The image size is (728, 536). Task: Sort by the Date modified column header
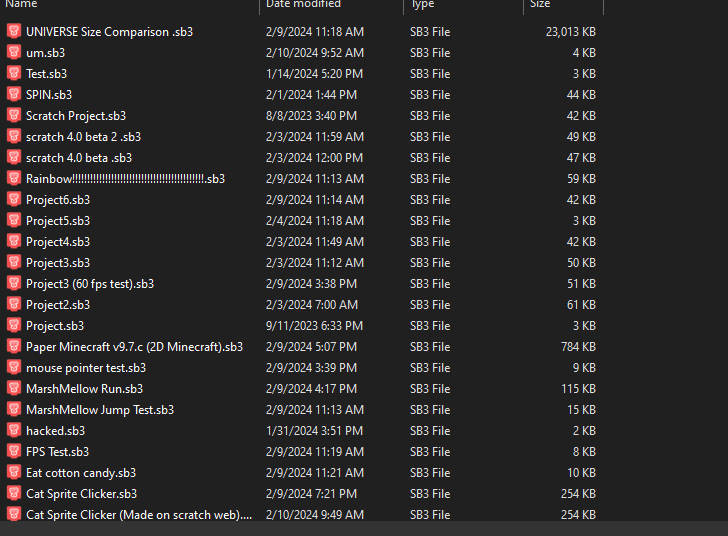pyautogui.click(x=303, y=4)
